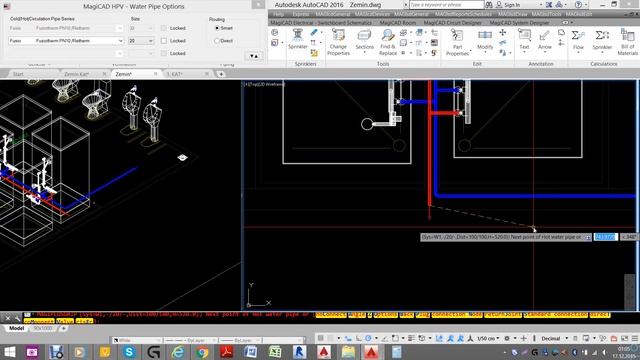Click the Windows Start button
Image resolution: width=640 pixels, height=360 pixels.
(9, 352)
